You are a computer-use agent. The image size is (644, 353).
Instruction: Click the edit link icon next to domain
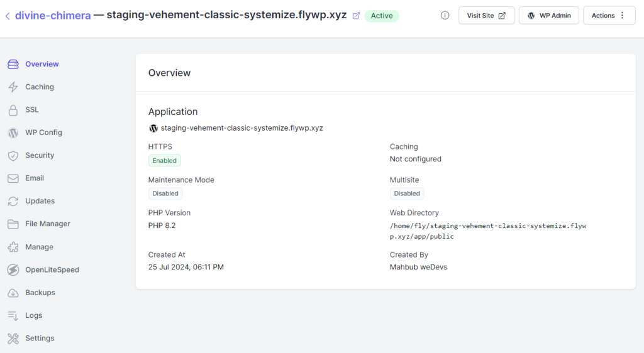pos(356,16)
